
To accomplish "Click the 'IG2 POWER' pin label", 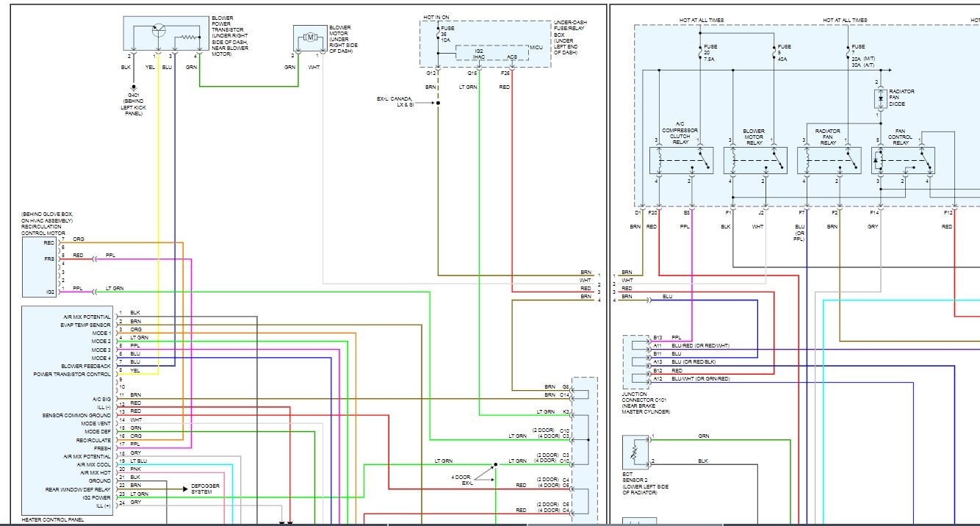I will [x=96, y=497].
